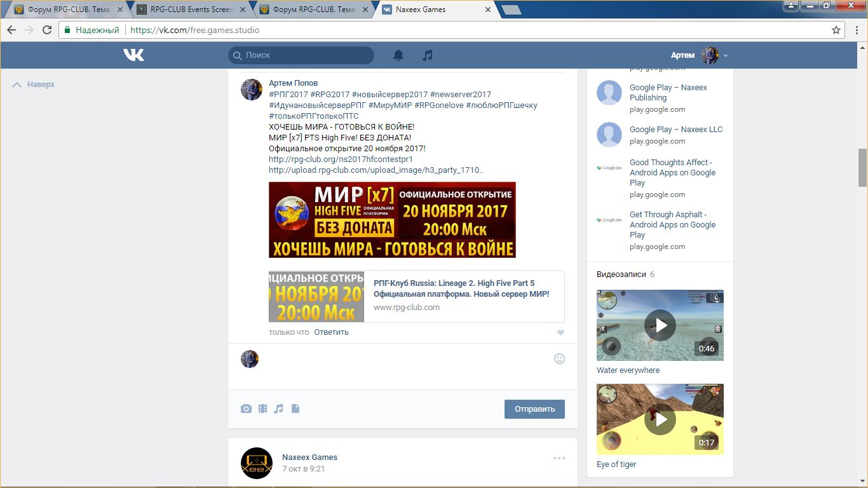This screenshot has height=488, width=868.
Task: Click into the comment text field
Action: pyautogui.click(x=407, y=366)
